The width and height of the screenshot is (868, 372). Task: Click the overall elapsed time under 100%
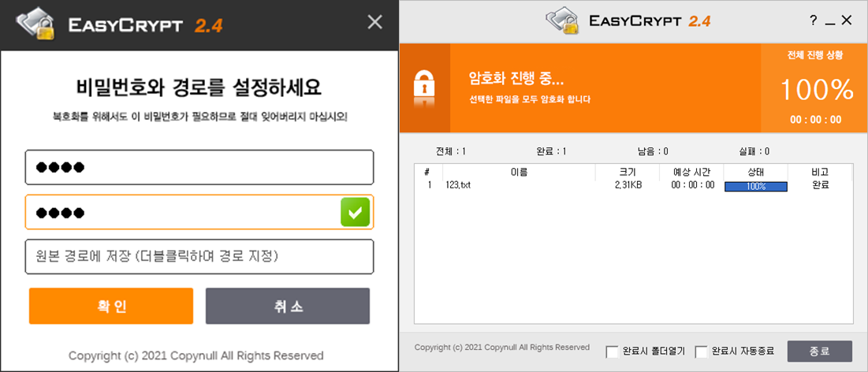pyautogui.click(x=815, y=120)
